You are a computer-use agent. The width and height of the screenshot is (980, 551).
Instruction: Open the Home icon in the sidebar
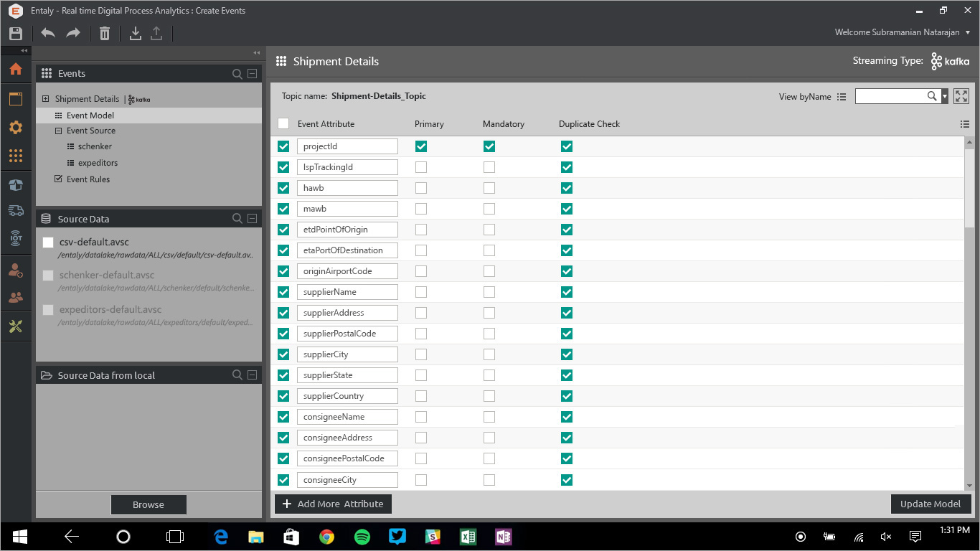coord(16,70)
